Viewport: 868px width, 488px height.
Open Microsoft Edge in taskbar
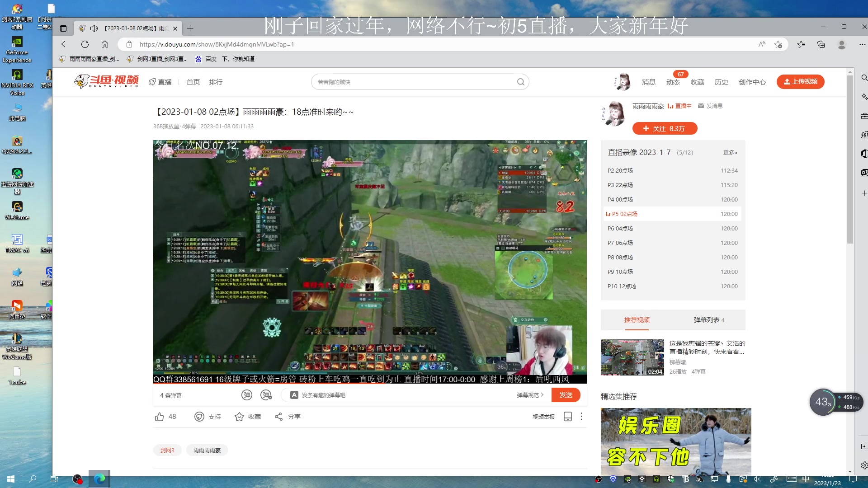click(99, 479)
